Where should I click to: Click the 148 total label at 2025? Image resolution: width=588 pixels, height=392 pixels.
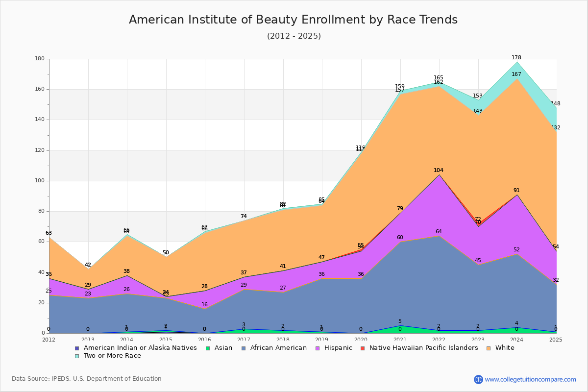tap(555, 104)
